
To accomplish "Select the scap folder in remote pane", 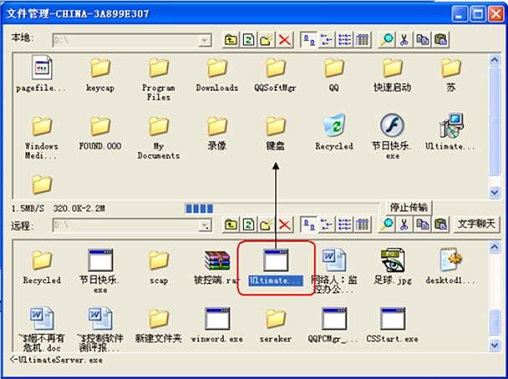I will point(159,267).
